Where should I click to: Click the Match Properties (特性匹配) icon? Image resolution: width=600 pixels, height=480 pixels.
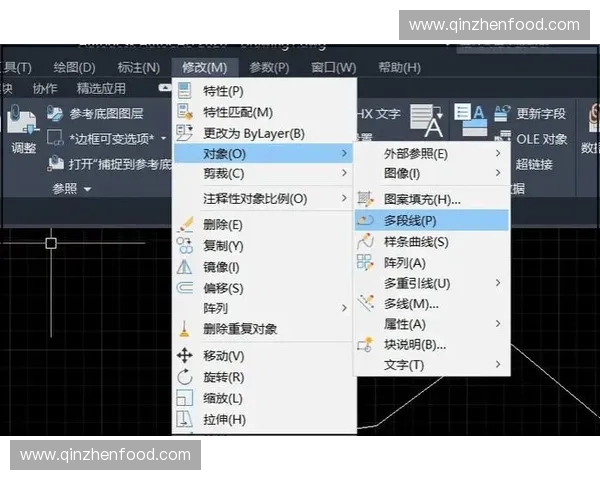click(185, 112)
